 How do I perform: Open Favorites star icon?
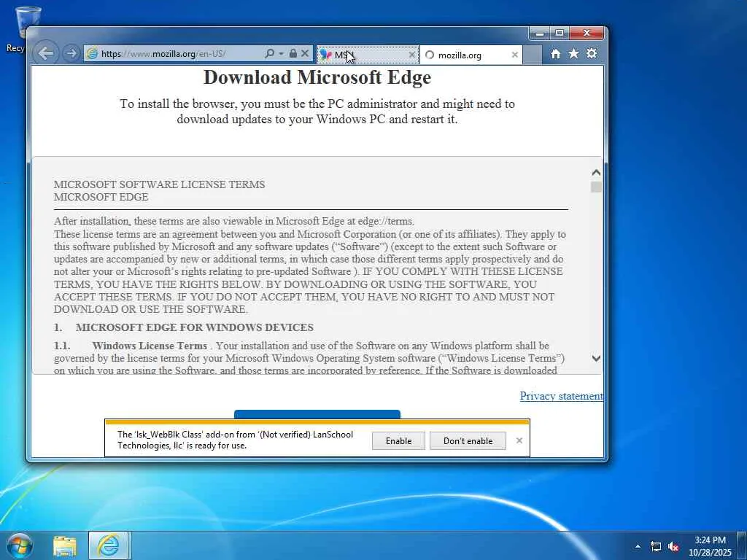point(573,53)
